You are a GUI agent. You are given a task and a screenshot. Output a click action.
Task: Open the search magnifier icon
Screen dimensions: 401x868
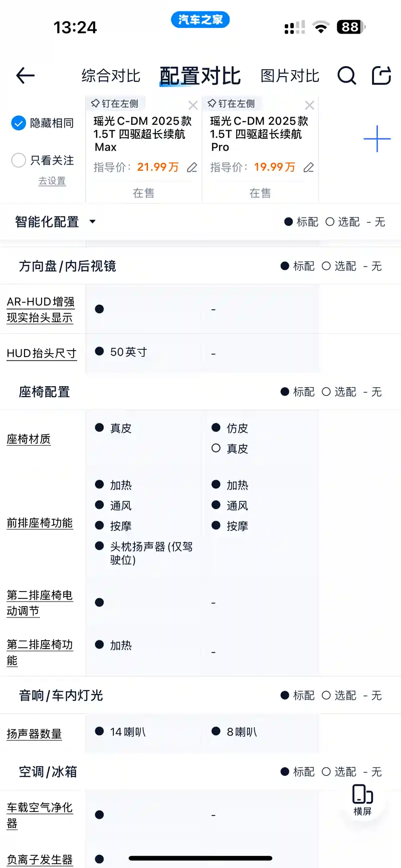(x=346, y=76)
